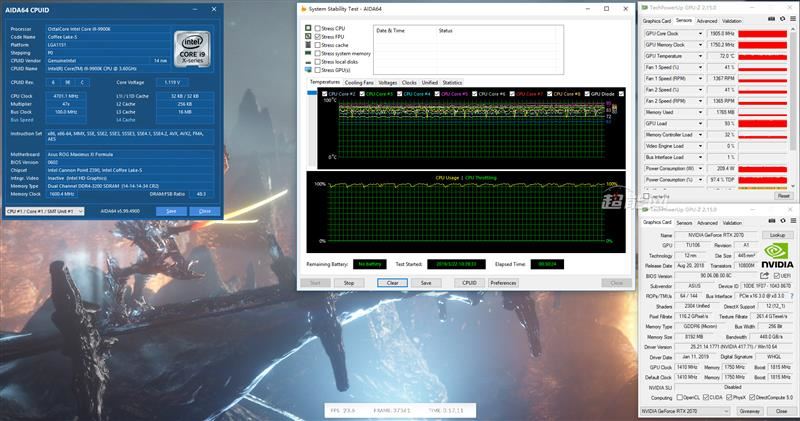Click the camera icon in GPU-Z Graphics Card window
The width and height of the screenshot is (800, 421).
coord(771,221)
